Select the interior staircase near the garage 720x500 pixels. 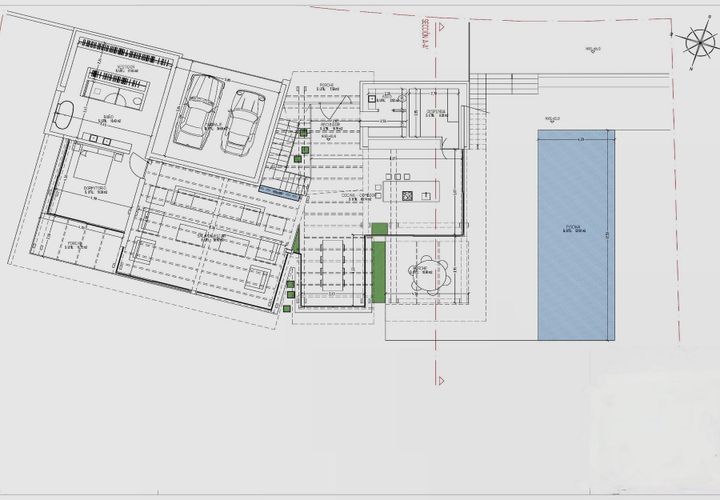click(x=286, y=156)
